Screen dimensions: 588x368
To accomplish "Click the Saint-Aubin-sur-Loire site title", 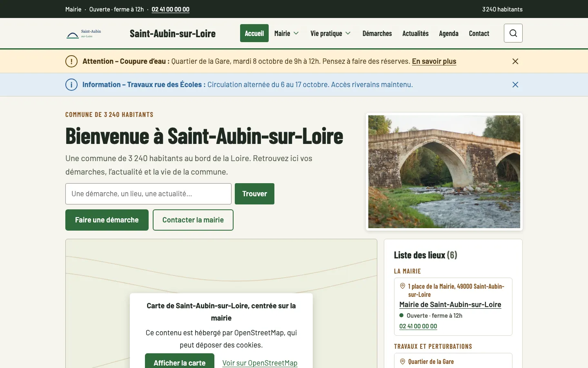I will coord(173,34).
